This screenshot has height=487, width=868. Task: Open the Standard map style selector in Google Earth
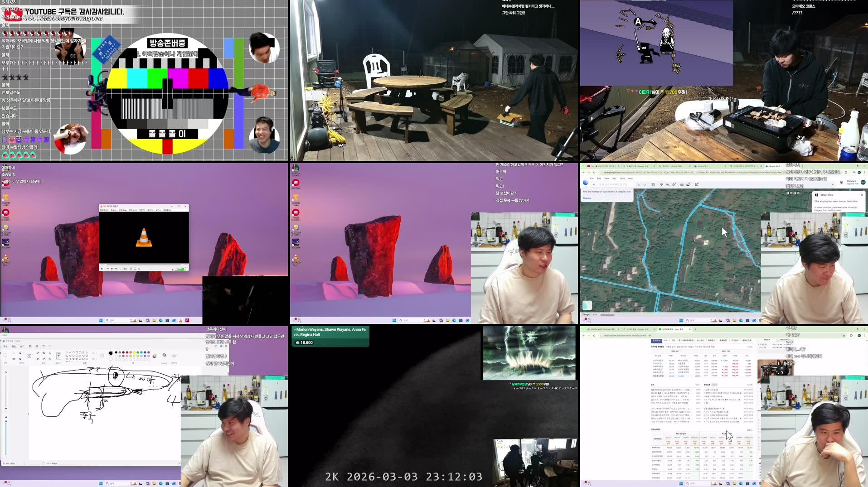point(851,181)
